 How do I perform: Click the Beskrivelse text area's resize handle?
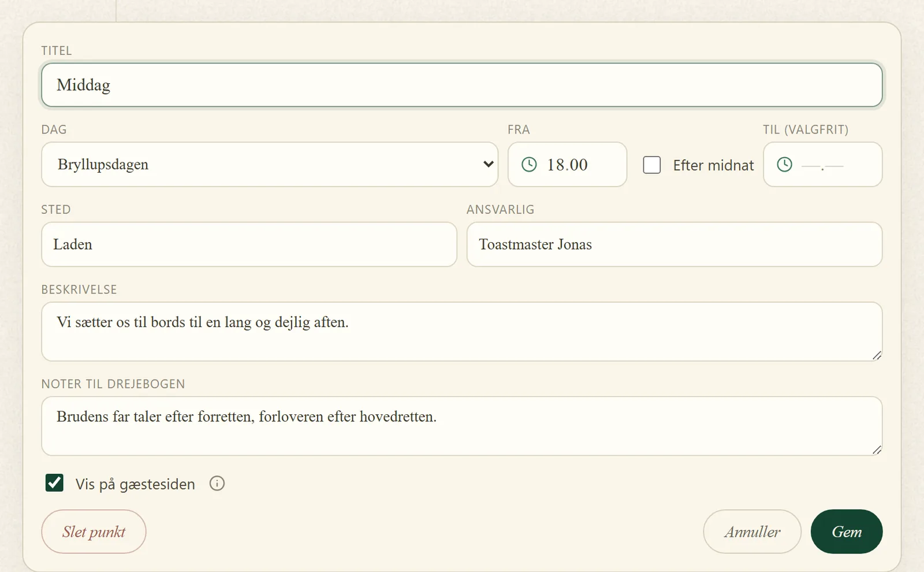pyautogui.click(x=877, y=355)
